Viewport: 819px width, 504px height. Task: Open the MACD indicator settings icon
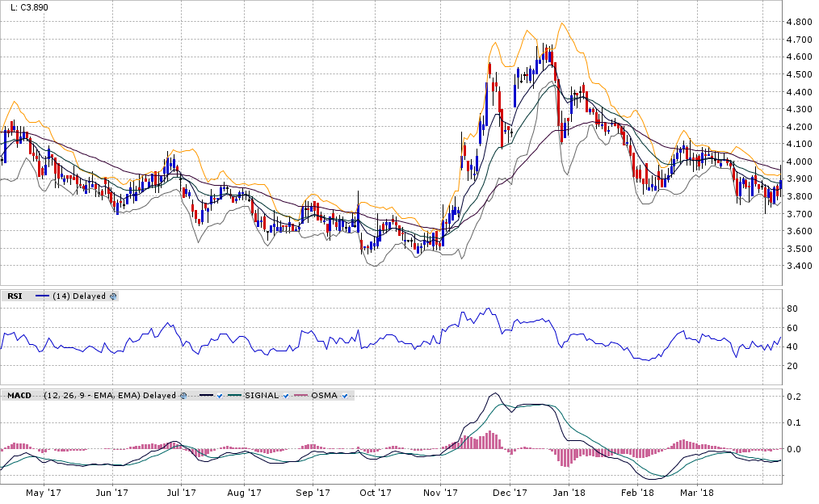click(184, 396)
